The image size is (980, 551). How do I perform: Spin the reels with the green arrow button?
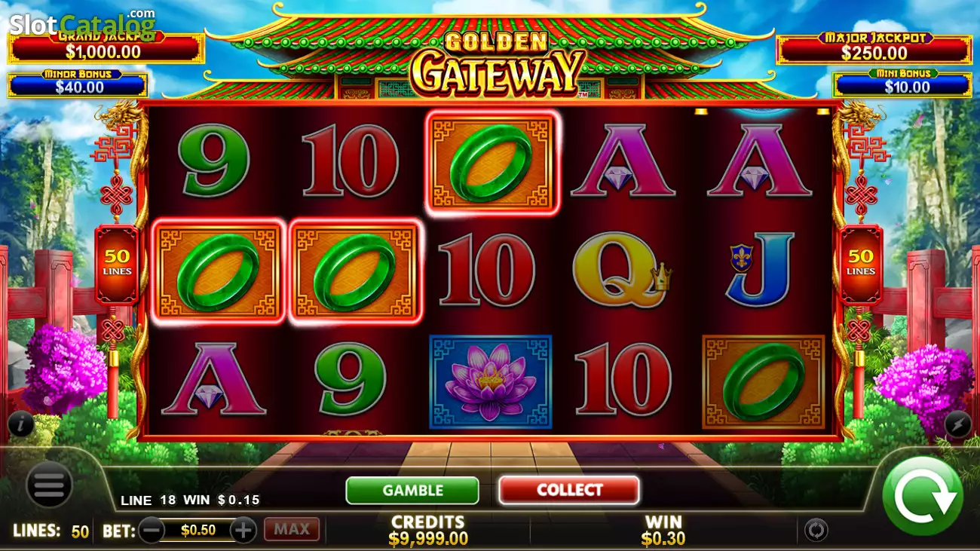pyautogui.click(x=922, y=497)
